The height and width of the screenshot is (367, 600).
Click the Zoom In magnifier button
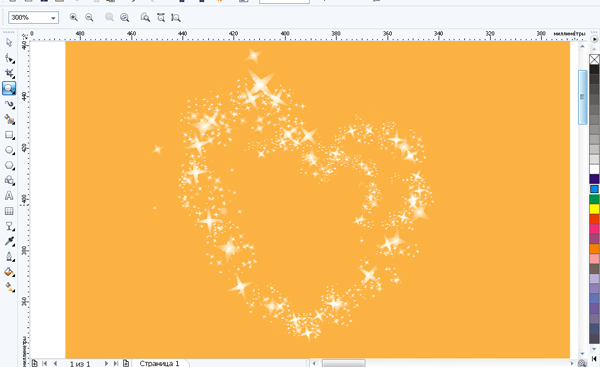tap(73, 17)
